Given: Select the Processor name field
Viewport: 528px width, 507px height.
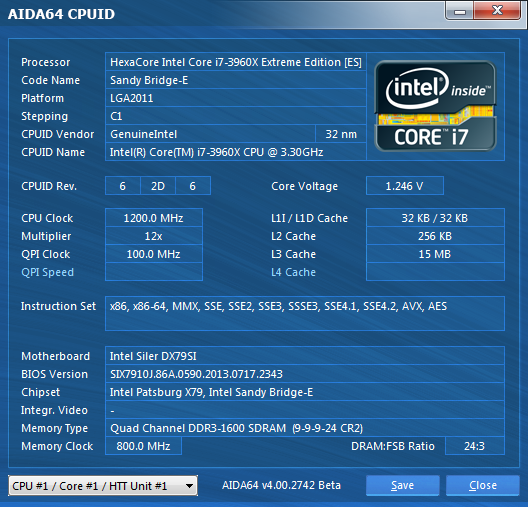Looking at the screenshot, I should [x=236, y=62].
